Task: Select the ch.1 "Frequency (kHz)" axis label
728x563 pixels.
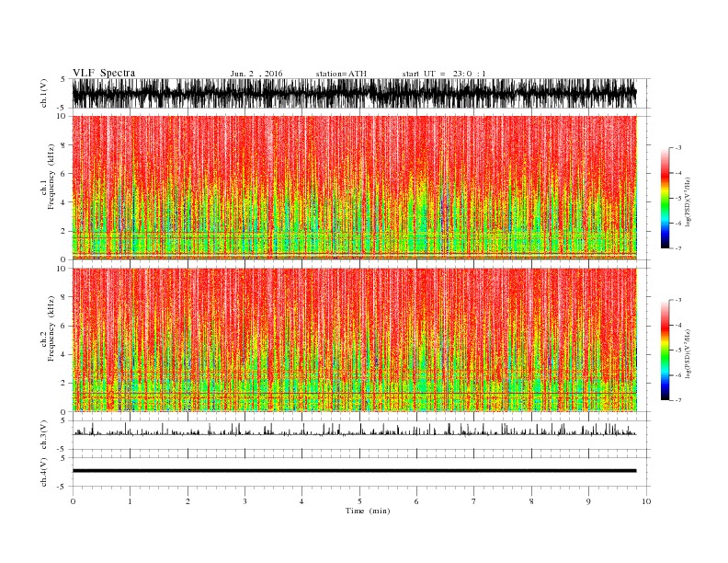Action: click(x=51, y=177)
